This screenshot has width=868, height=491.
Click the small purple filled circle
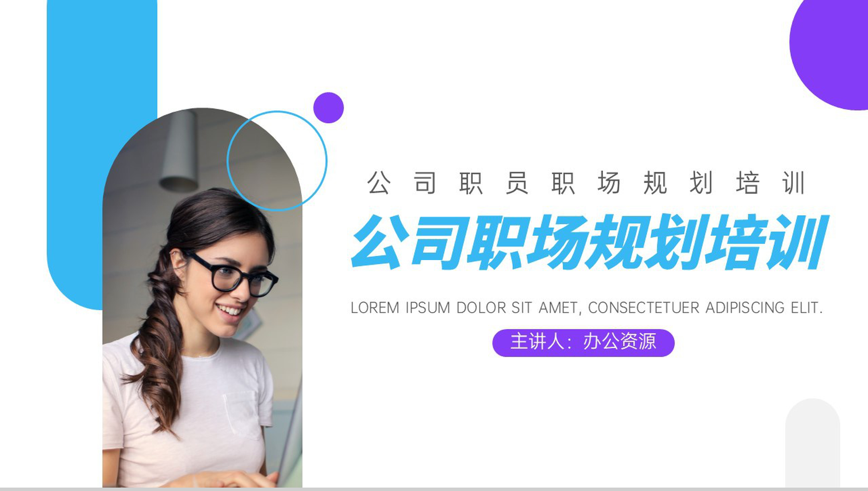329,108
